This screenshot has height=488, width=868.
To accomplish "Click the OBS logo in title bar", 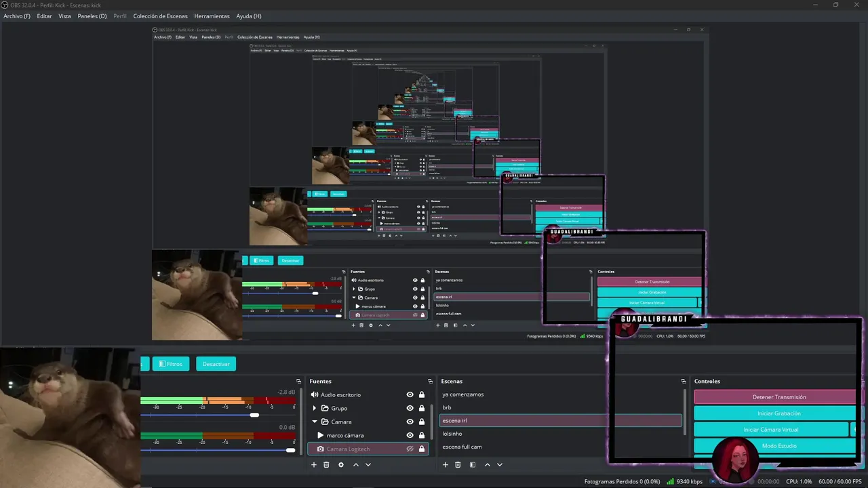I will (x=5, y=5).
